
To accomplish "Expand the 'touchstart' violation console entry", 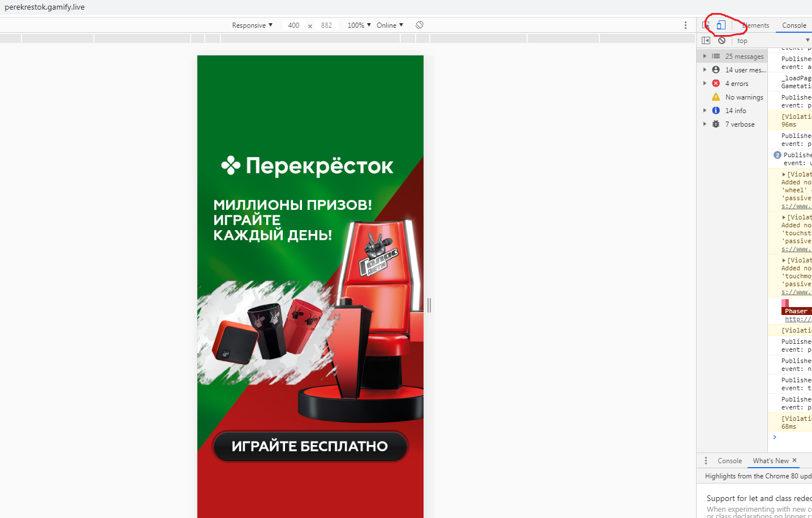I will point(784,217).
